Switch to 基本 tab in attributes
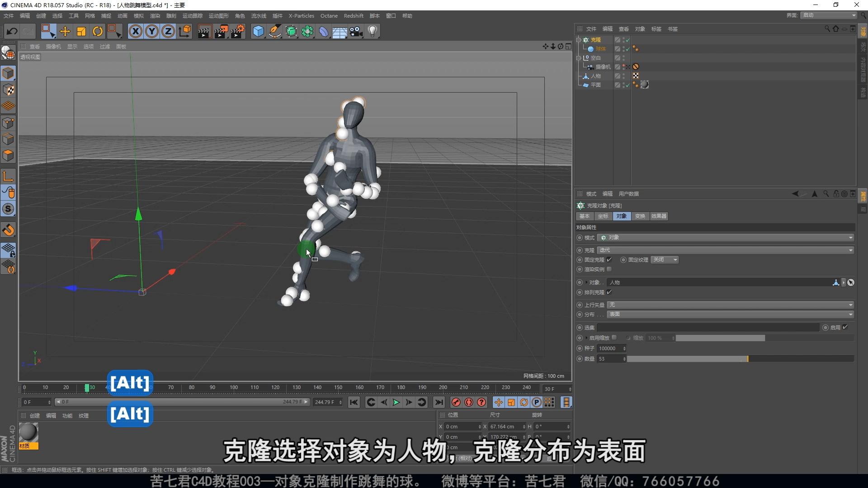 point(585,216)
